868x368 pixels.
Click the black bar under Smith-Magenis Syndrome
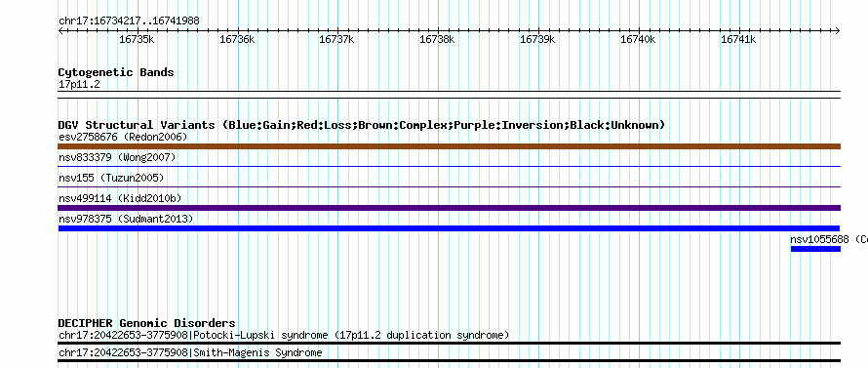pos(450,361)
